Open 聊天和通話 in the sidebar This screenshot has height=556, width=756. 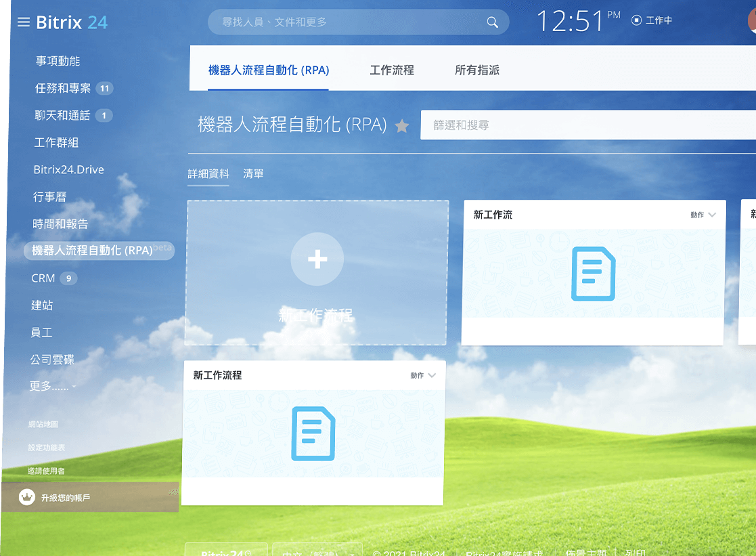click(62, 116)
